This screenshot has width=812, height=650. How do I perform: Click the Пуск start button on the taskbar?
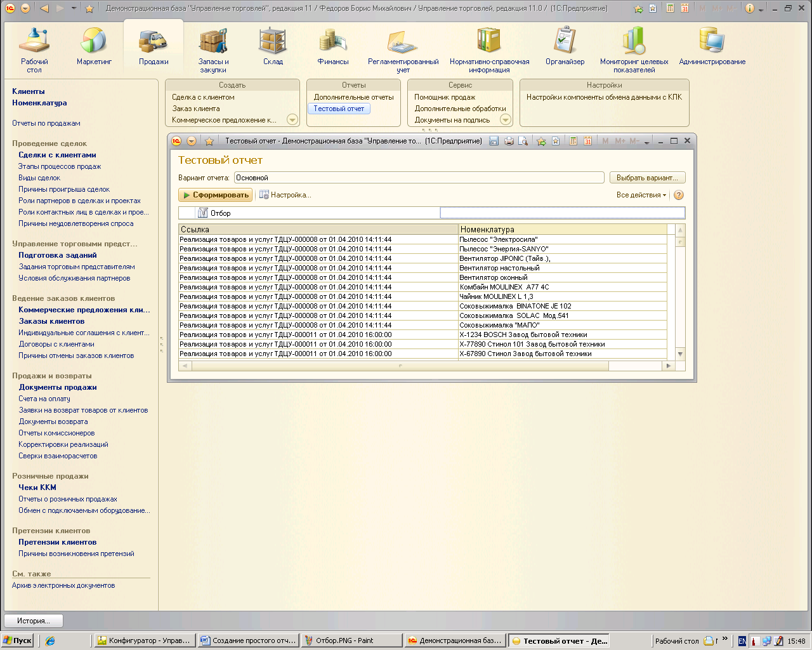(18, 640)
